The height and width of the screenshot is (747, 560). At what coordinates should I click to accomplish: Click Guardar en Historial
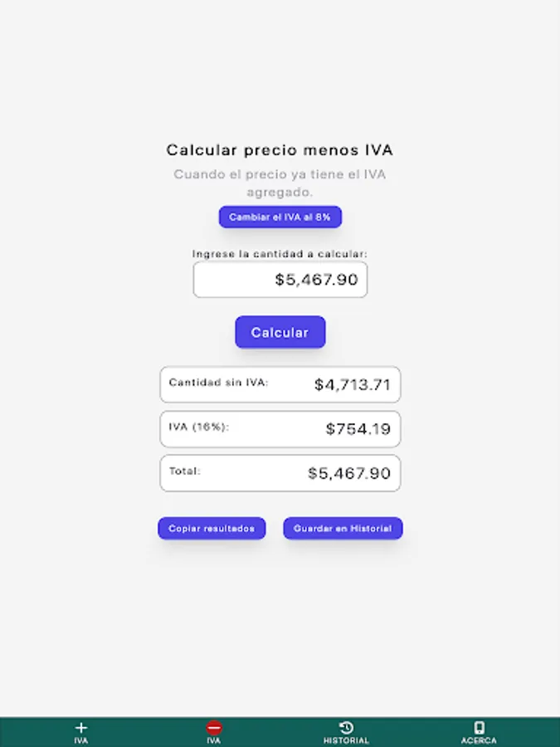coord(343,528)
